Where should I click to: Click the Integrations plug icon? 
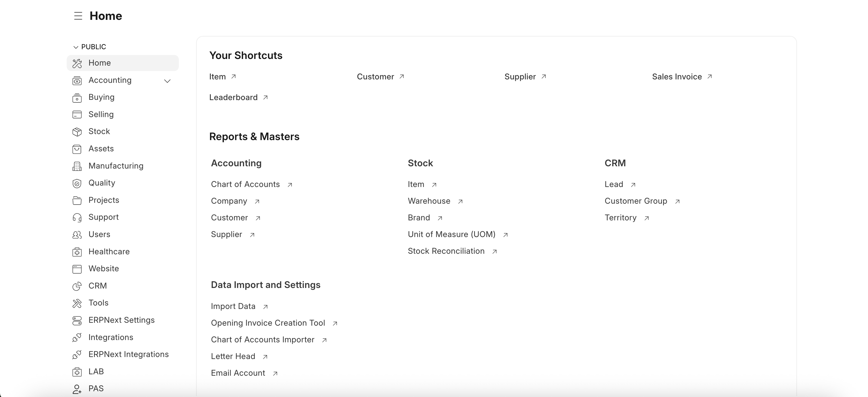(x=77, y=338)
